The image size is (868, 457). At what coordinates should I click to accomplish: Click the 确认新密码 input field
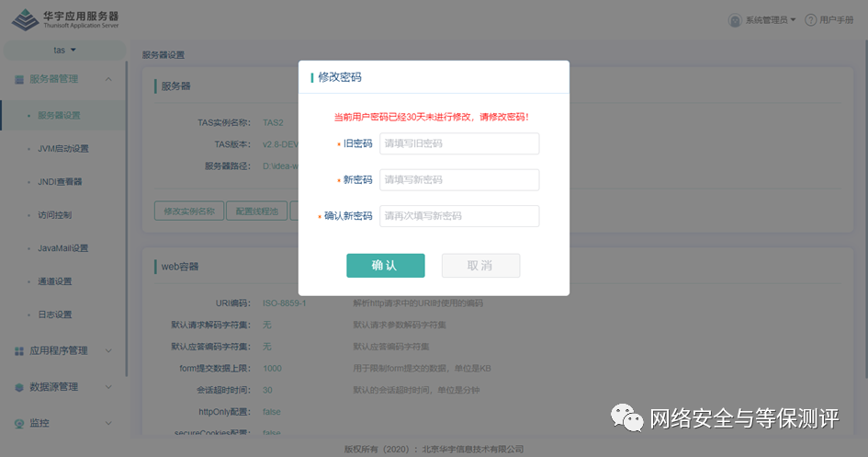coord(459,216)
